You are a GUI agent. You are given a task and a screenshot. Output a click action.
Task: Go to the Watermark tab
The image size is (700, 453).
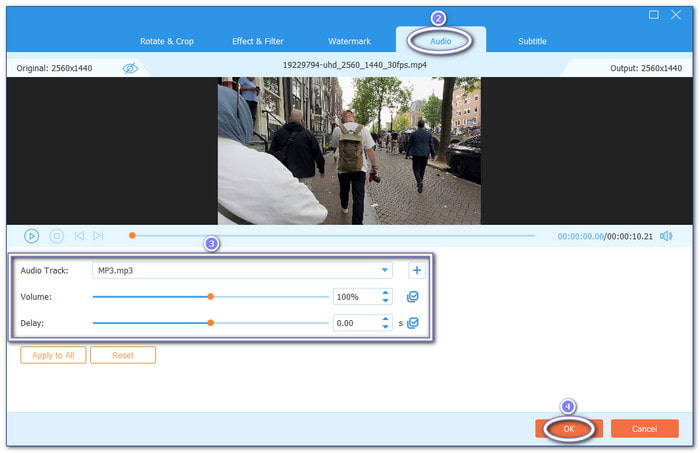(x=349, y=41)
